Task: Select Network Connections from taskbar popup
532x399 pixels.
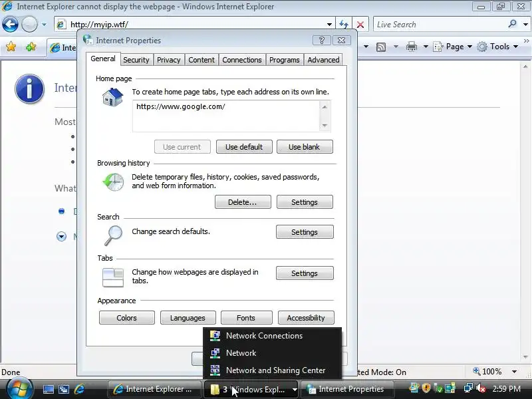Action: [x=272, y=336]
